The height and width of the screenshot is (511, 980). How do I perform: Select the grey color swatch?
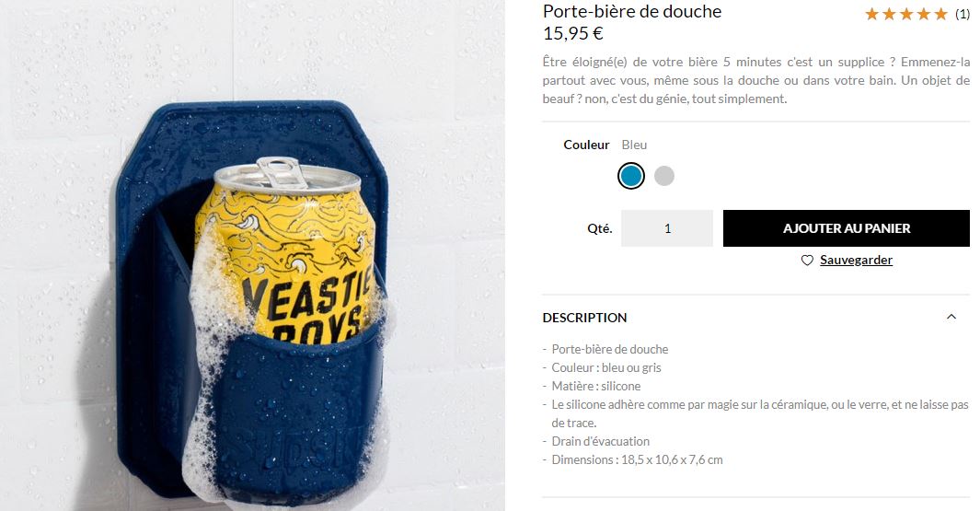tap(664, 176)
